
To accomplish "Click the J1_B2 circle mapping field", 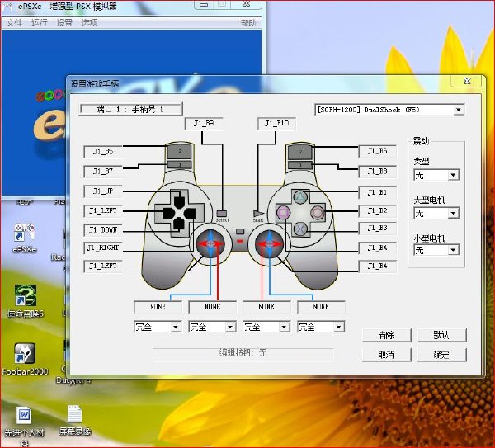I will click(377, 210).
